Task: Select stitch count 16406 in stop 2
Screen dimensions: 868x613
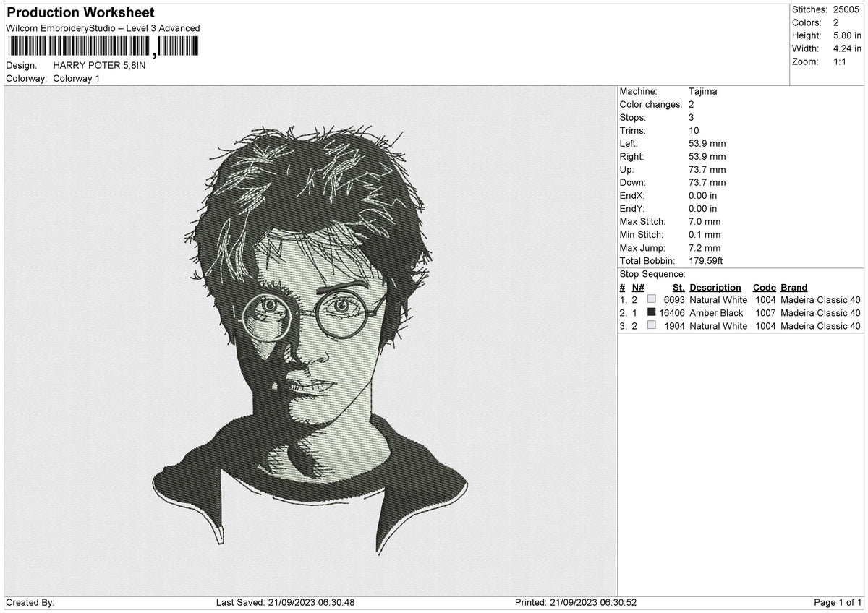Action: pos(672,313)
